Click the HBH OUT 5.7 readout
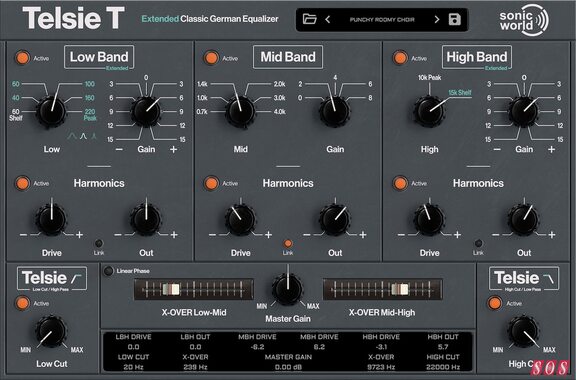The image size is (576, 380). click(x=443, y=342)
